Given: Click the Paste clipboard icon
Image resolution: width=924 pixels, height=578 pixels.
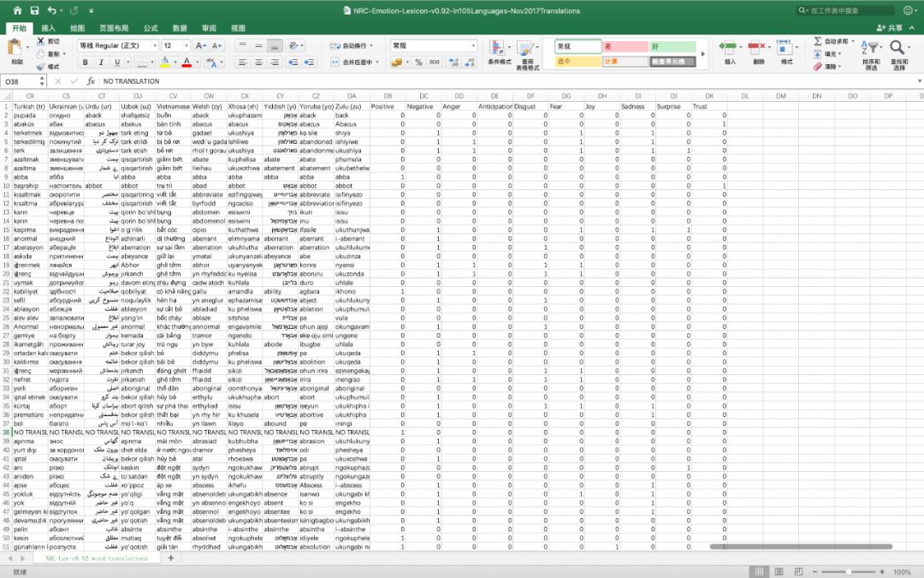Looking at the screenshot, I should coord(16,47).
